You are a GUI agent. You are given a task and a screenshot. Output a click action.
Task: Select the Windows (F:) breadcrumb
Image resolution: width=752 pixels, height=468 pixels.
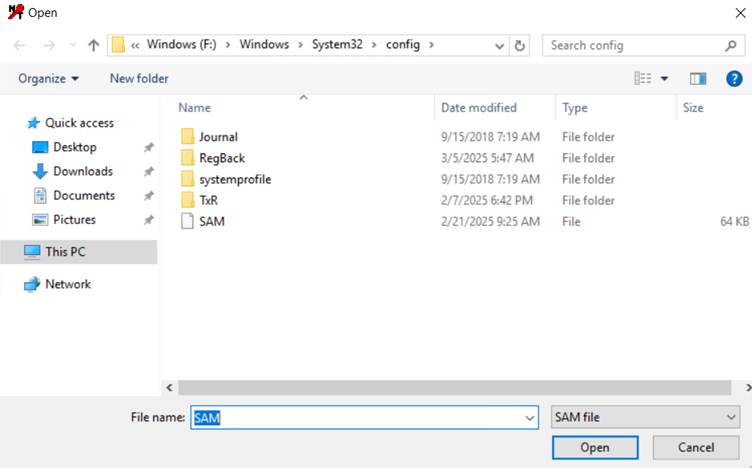click(x=181, y=45)
